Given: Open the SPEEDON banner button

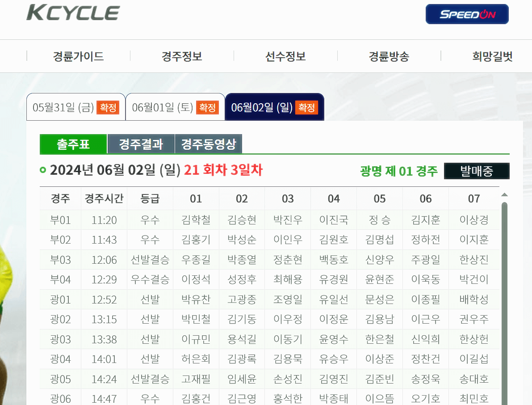Looking at the screenshot, I should [467, 14].
